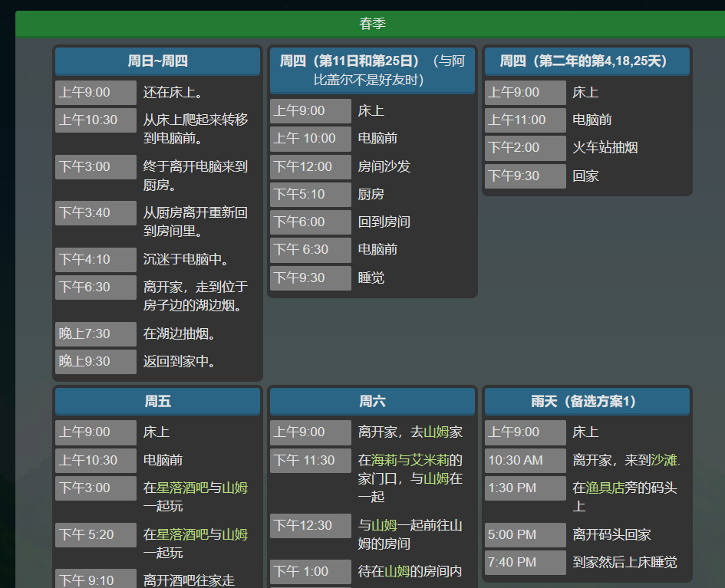Viewport: 725px width, 588px height.
Task: Click the 雨天（备选方案1） table header
Action: pos(587,401)
